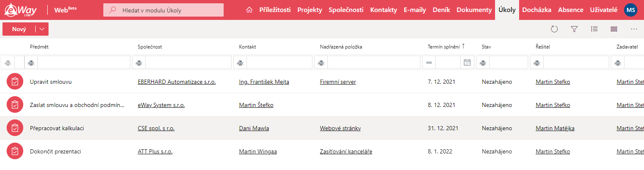The height and width of the screenshot is (170, 644).
Task: Click the eWay CRM logo
Action: click(x=20, y=10)
